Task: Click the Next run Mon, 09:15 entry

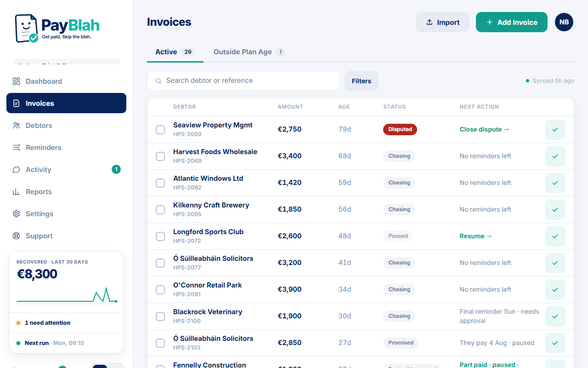Action: coord(66,343)
